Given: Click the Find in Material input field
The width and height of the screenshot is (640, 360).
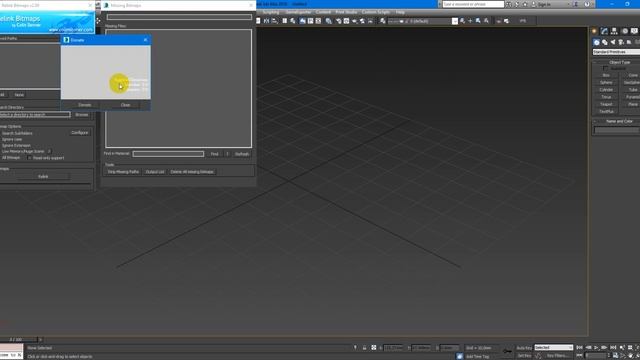Looking at the screenshot, I should [x=168, y=154].
